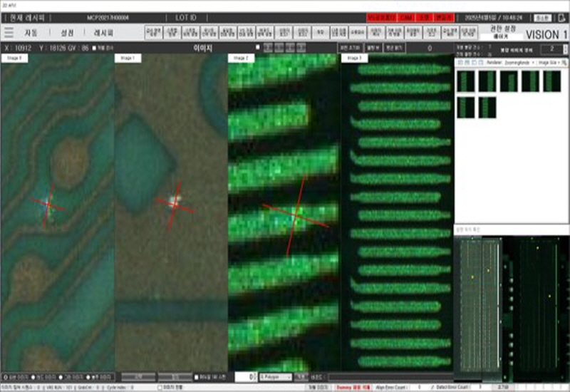Click the red crosshair marker in Image 2
This screenshot has width=570, height=392.
click(x=295, y=215)
